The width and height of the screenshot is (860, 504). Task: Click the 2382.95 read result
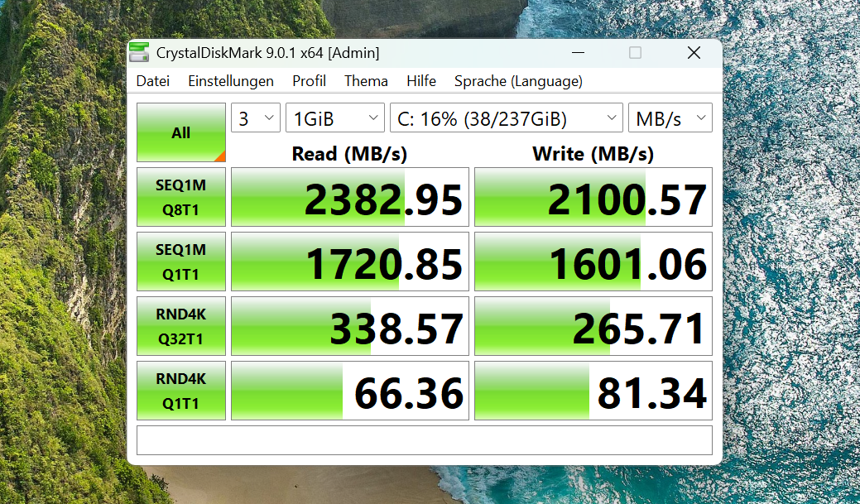(x=350, y=197)
